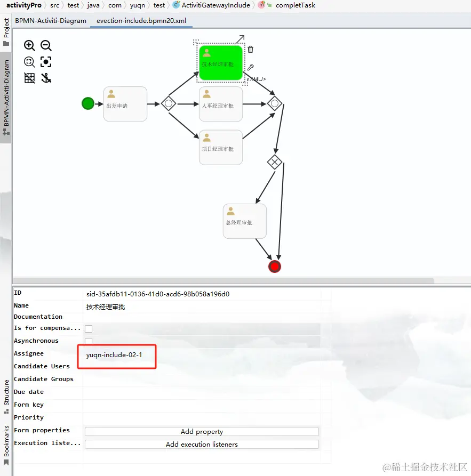Click the anchor tool icon

pyautogui.click(x=46, y=78)
